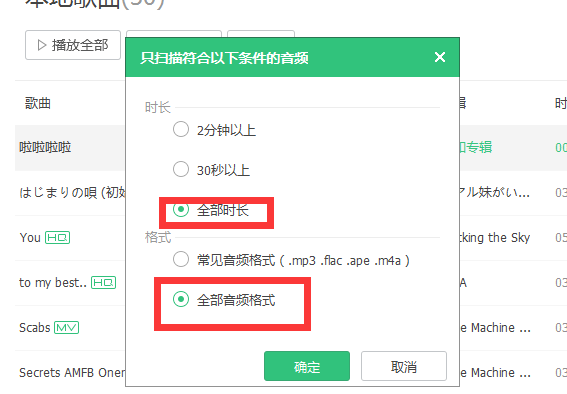Select the 30秒以上 duration option
Image resolution: width=567 pixels, height=394 pixels.
tap(181, 169)
